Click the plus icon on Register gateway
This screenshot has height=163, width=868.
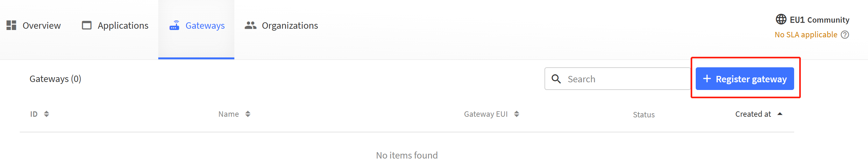pos(707,79)
